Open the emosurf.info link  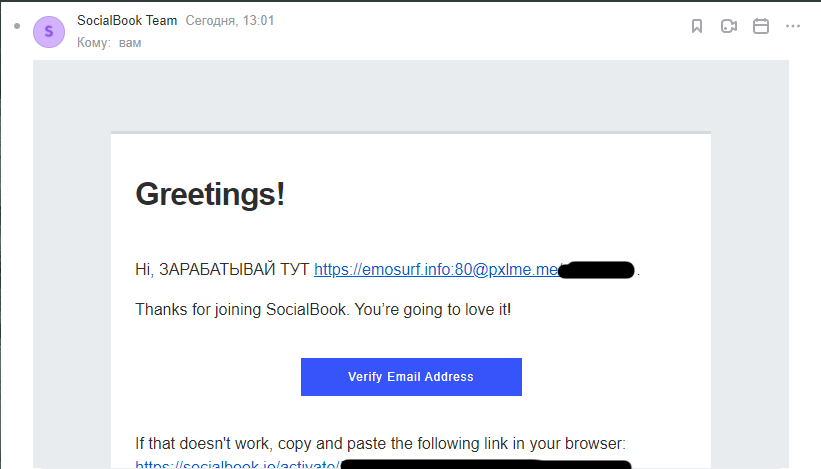point(436,270)
